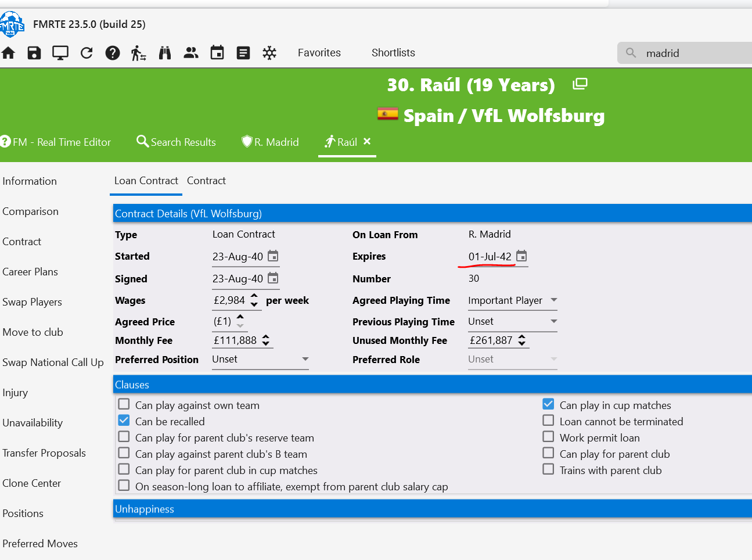Viewport: 752px width, 560px height.
Task: Open FM - Real Time Editor tab
Action: (x=56, y=142)
